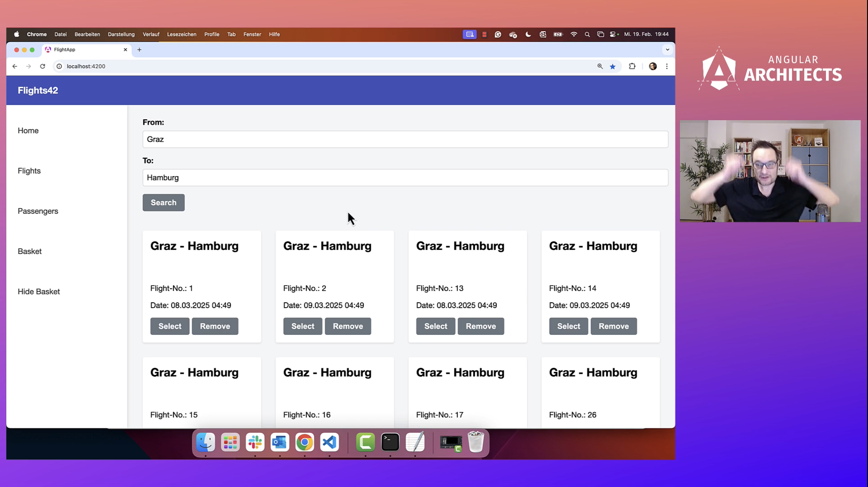Screen dimensions: 868x487
Task: Bookmark page using the star icon
Action: [613, 66]
